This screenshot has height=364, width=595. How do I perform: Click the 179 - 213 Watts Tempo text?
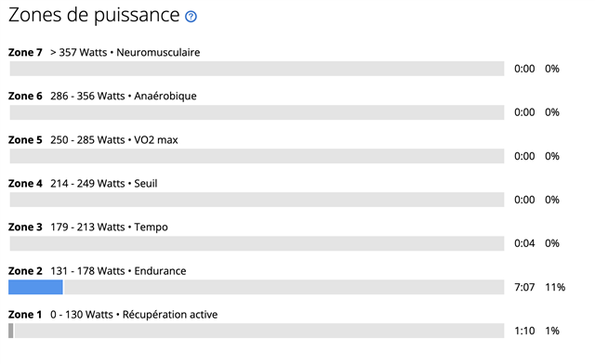pos(110,227)
